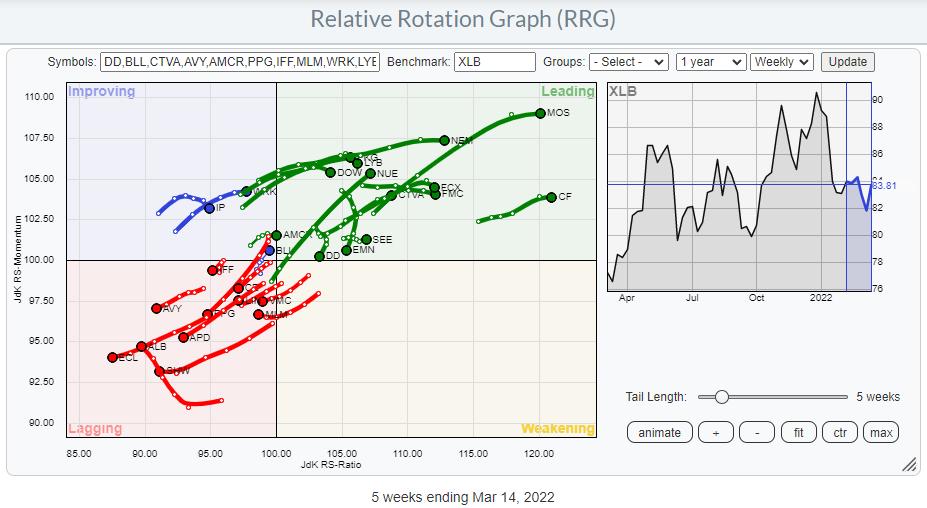
Task: Click the Symbols input field
Action: tap(240, 62)
